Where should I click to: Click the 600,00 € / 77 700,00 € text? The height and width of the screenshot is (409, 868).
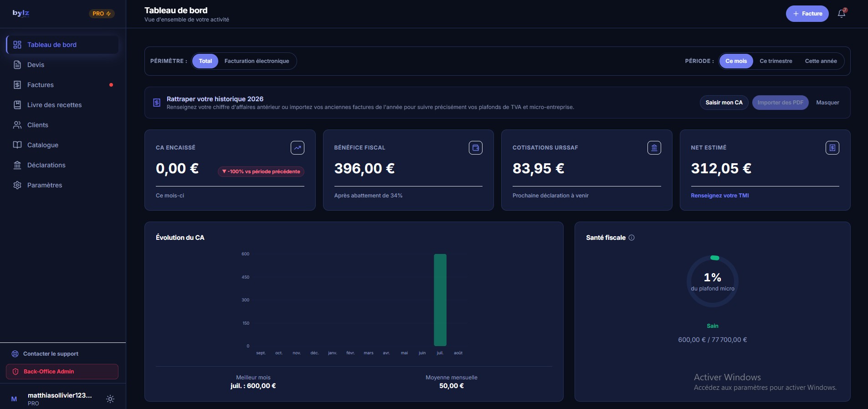click(713, 340)
